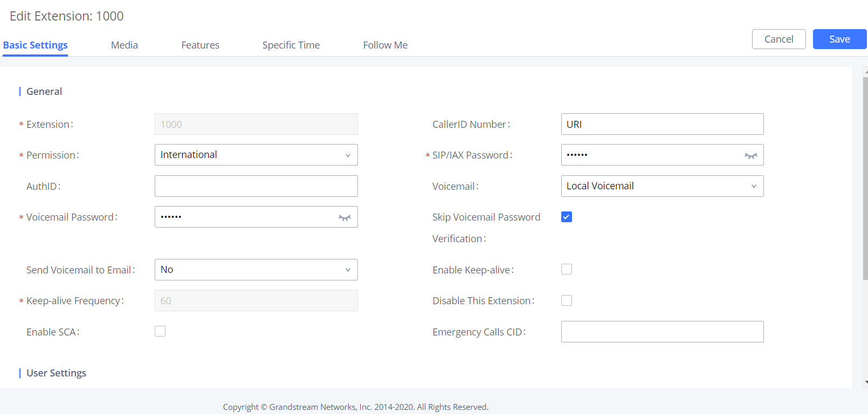This screenshot has width=868, height=418.
Task: Uncheck Skip Voicemail Password Verification
Action: [567, 217]
